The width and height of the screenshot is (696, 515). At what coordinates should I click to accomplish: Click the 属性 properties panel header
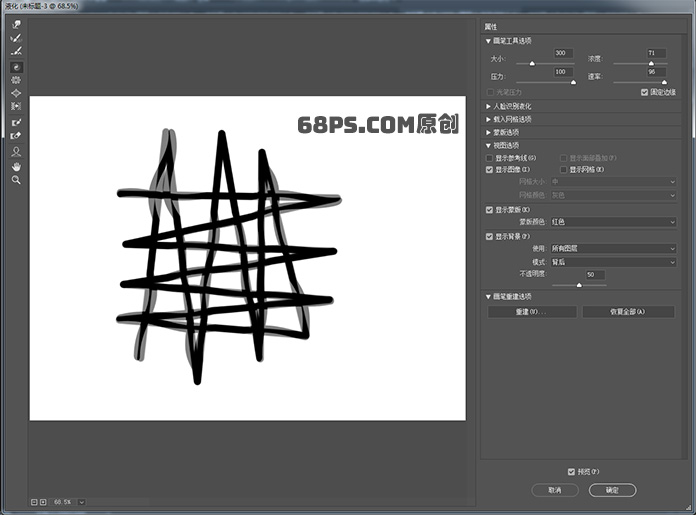pos(491,27)
